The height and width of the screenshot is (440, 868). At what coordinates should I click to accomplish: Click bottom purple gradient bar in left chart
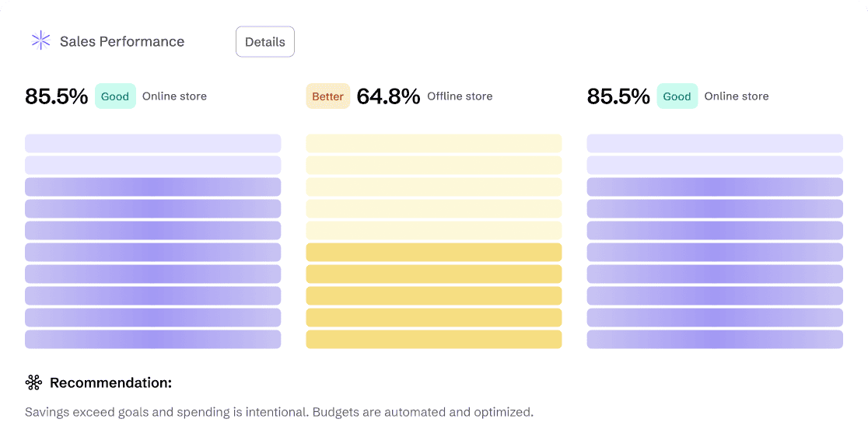[x=152, y=339]
